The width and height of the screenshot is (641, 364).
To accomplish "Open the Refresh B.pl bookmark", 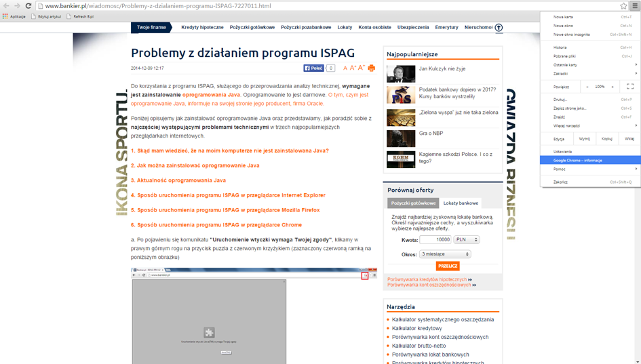I will [x=80, y=17].
